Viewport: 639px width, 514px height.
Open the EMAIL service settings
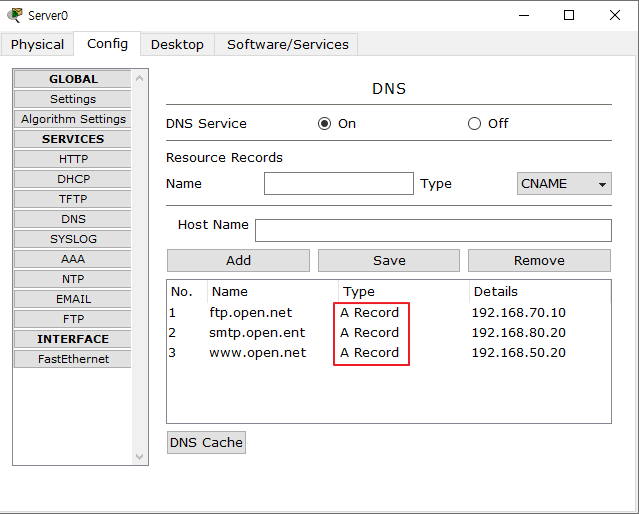73,299
